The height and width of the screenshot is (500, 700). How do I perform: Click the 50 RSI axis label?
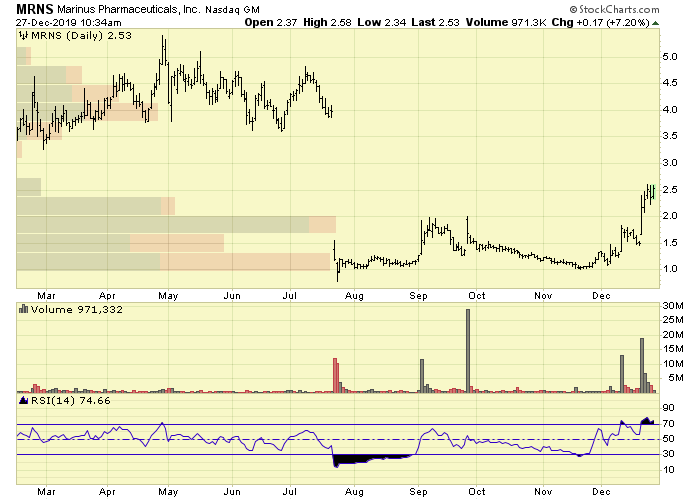pos(668,439)
